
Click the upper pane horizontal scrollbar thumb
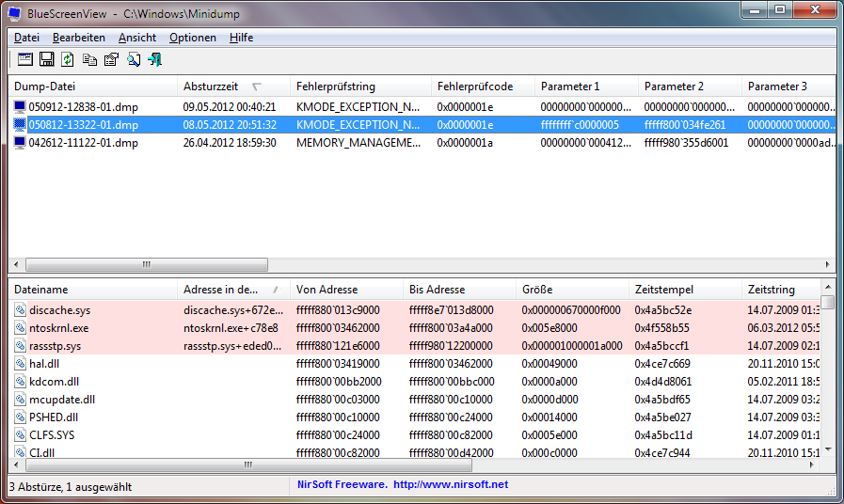[x=147, y=264]
